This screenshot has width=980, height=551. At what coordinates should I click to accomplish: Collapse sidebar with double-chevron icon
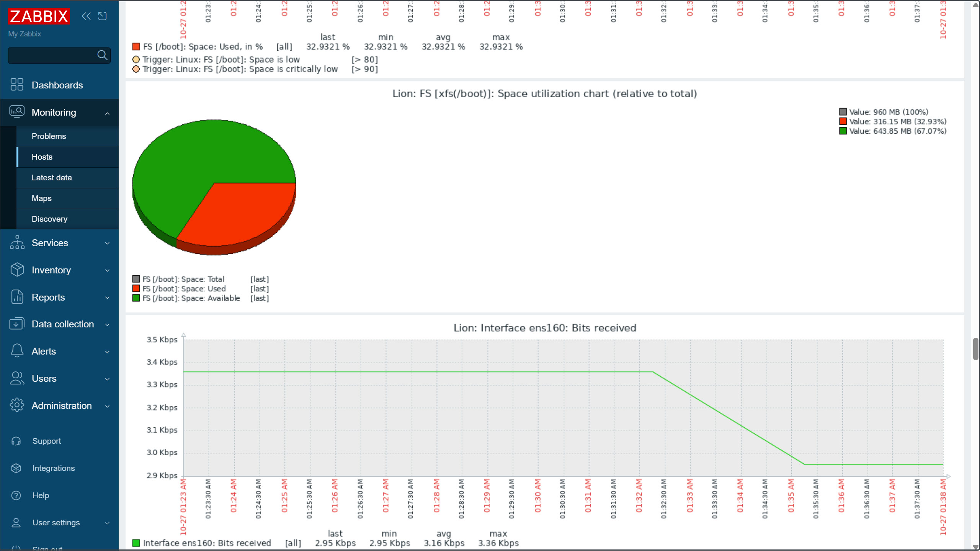pos(86,16)
